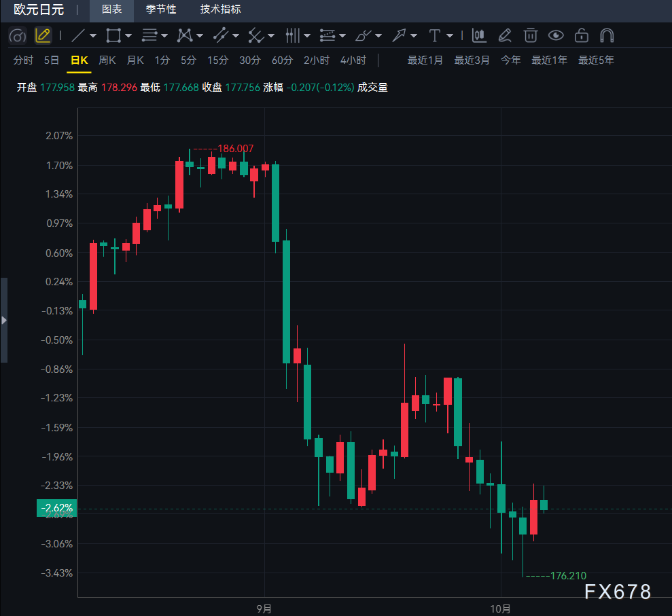Viewport: 672px width, 616px height.
Task: Select the 15分 timeframe
Action: [217, 60]
